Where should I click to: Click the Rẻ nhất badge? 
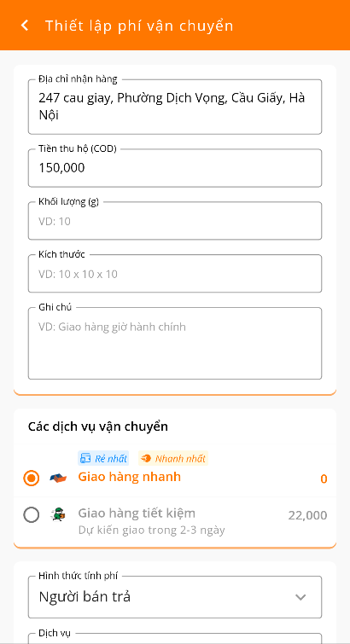(103, 458)
